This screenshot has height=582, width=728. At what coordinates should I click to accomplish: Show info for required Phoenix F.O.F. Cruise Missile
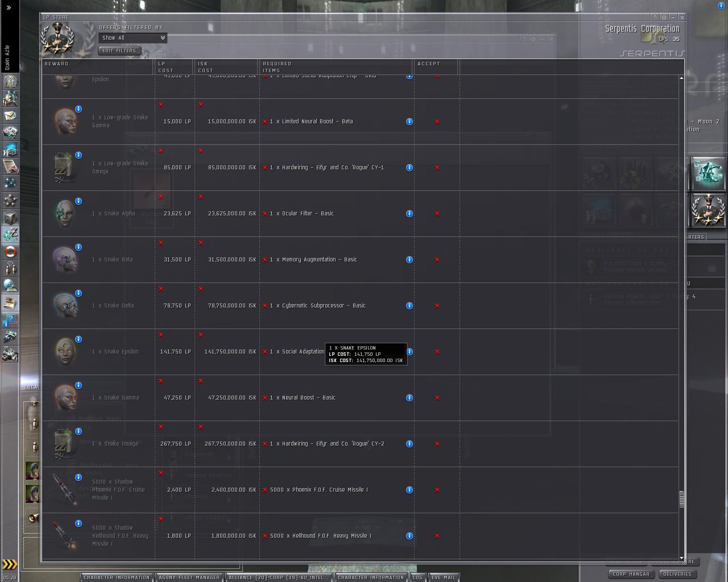click(x=409, y=490)
